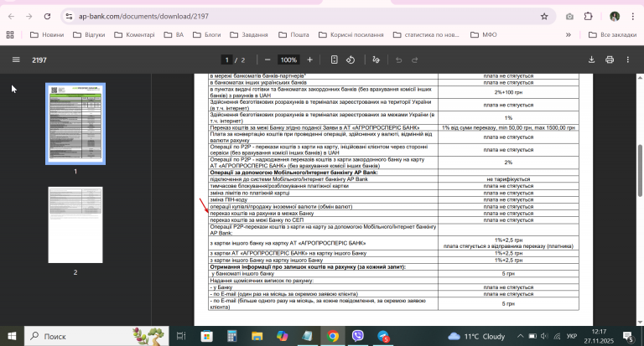
Task: Go back to the previous page
Action: pos(11,17)
